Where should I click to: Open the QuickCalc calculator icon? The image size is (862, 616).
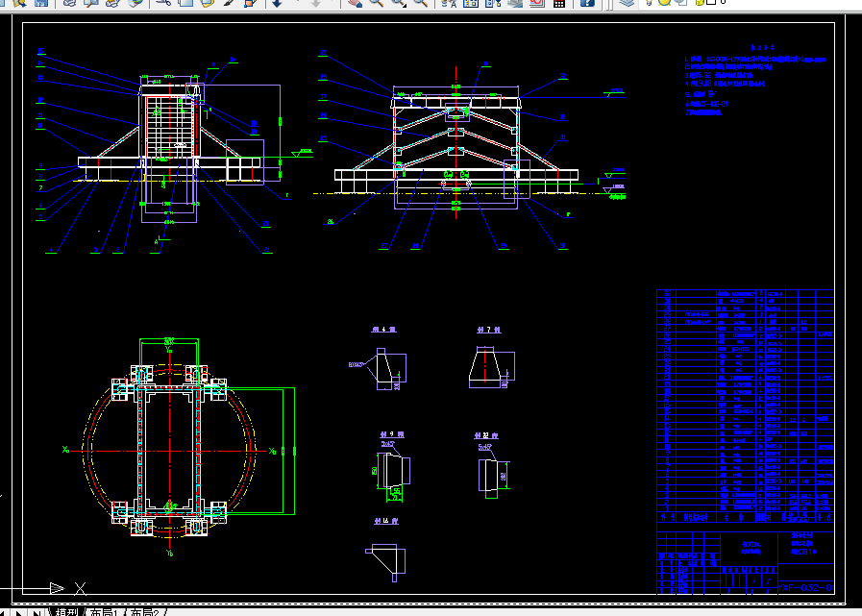click(559, 3)
